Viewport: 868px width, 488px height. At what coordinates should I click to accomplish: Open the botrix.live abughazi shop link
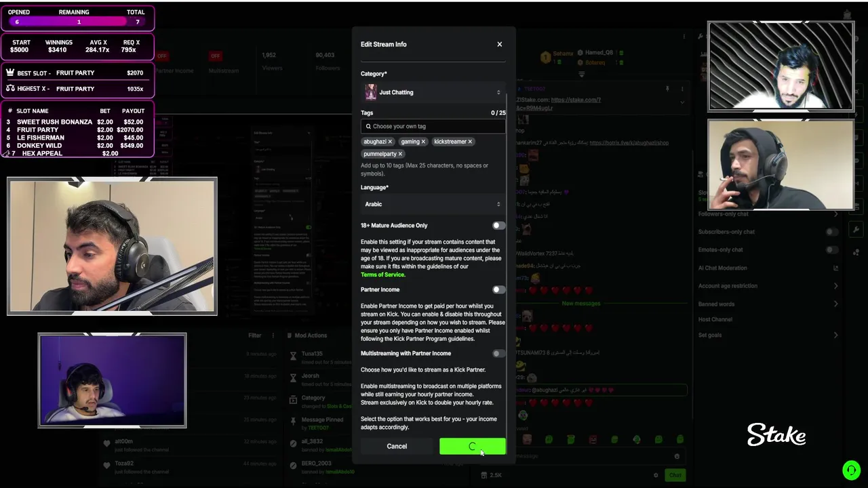tap(629, 143)
